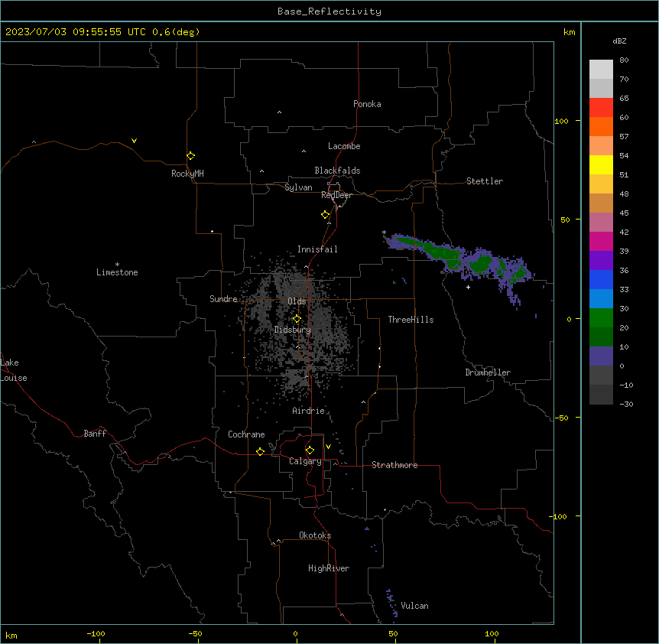Screen dimensions: 659x644
Task: Click the Lake Louise label
Action: 14,370
